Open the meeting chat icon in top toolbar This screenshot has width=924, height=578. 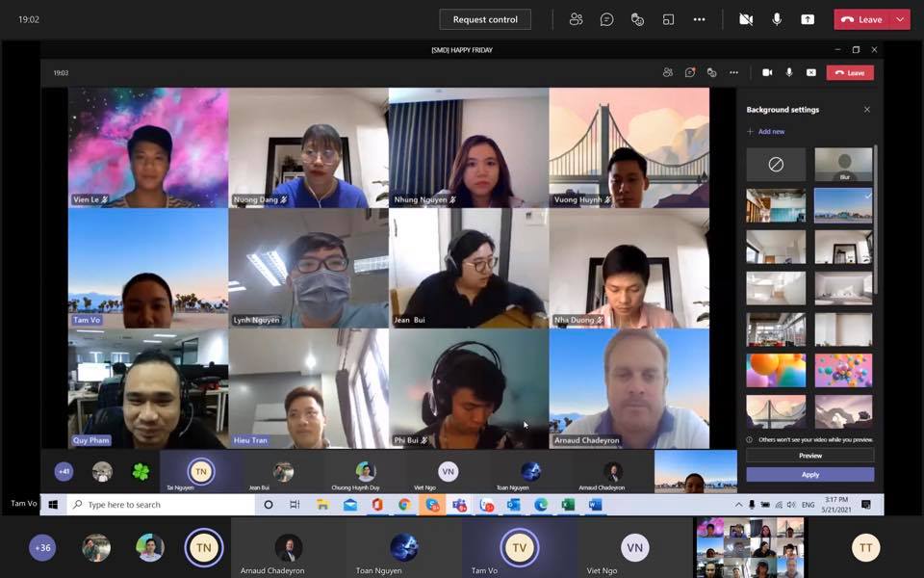606,19
